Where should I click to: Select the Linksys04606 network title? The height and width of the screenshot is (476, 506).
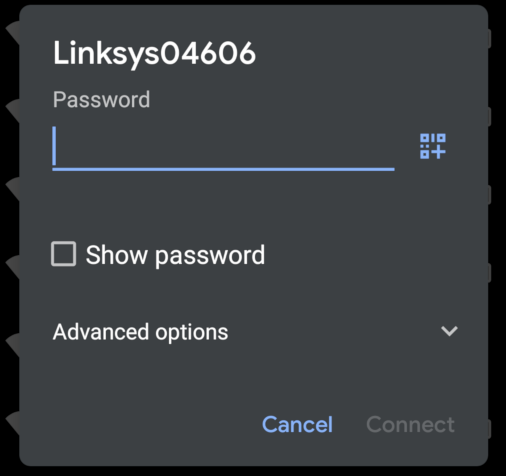tap(154, 53)
